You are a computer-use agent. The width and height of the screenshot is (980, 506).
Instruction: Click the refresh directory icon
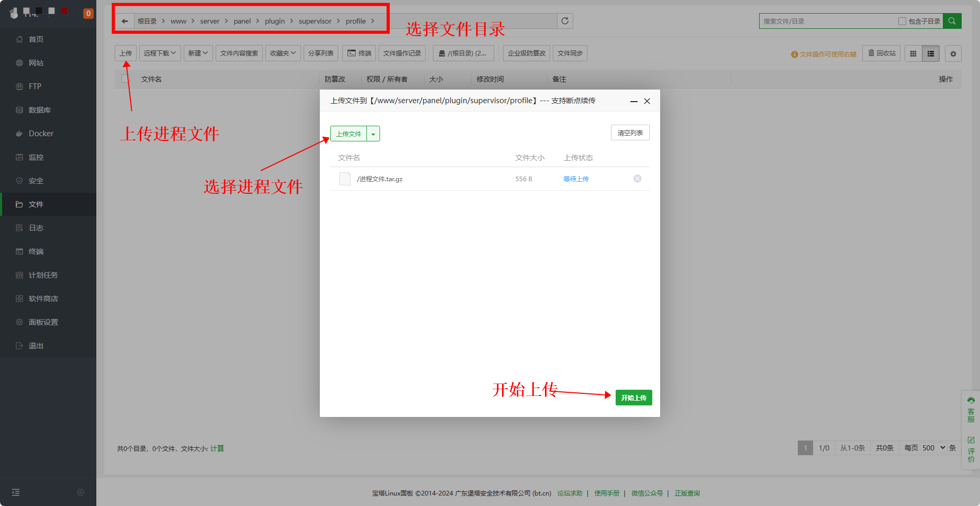click(x=565, y=21)
